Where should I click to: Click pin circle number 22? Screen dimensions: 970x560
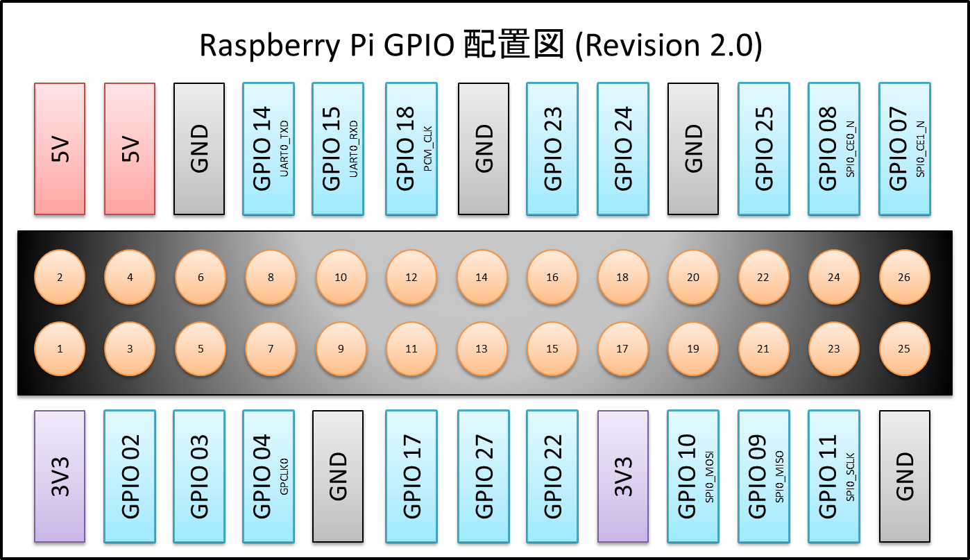(x=763, y=277)
